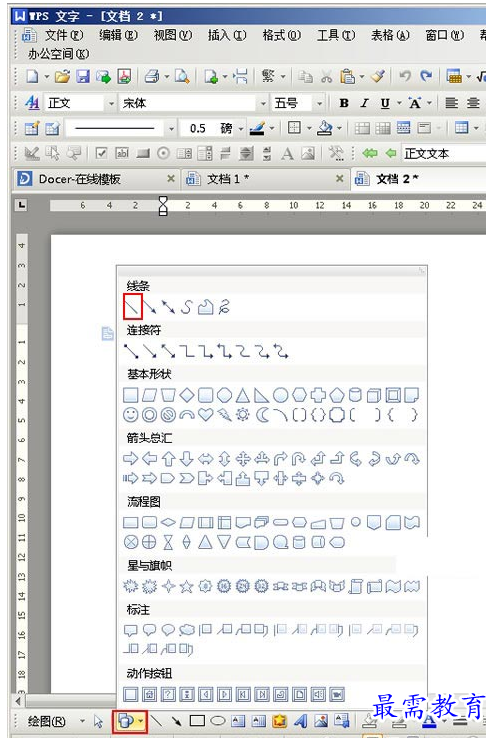The width and height of the screenshot is (494, 738).
Task: Click the horizontal scrollbar left arrow
Action: [x=17, y=701]
